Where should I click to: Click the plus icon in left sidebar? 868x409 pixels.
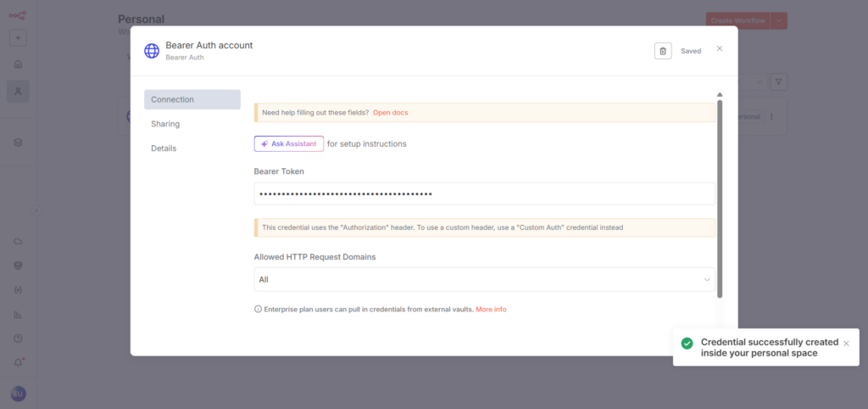(18, 38)
